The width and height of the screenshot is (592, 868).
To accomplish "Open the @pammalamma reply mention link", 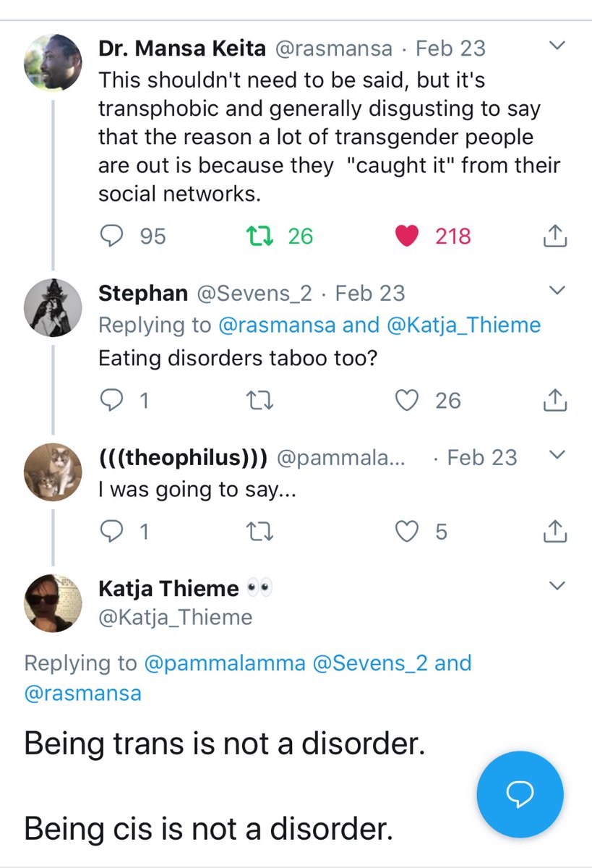I will (225, 663).
